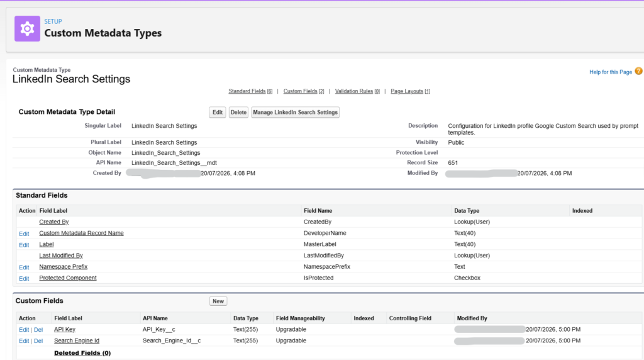
Task: Edit the API Key custom field
Action: pos(24,330)
